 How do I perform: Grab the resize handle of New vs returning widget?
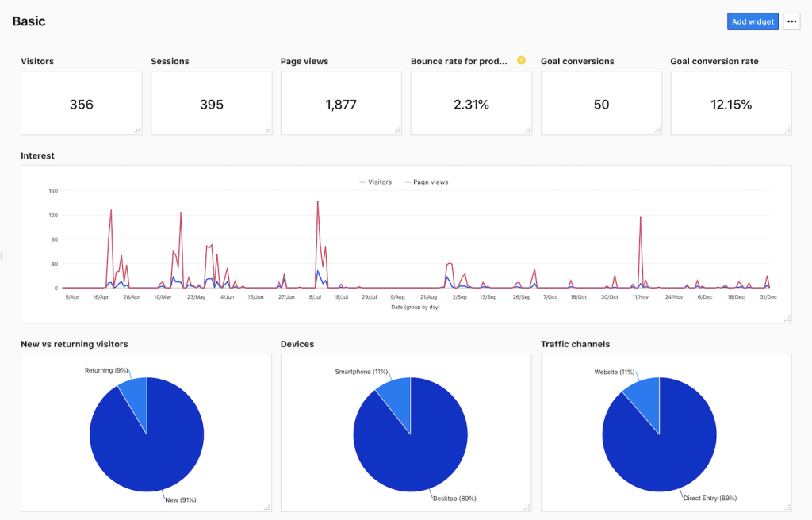pyautogui.click(x=267, y=507)
